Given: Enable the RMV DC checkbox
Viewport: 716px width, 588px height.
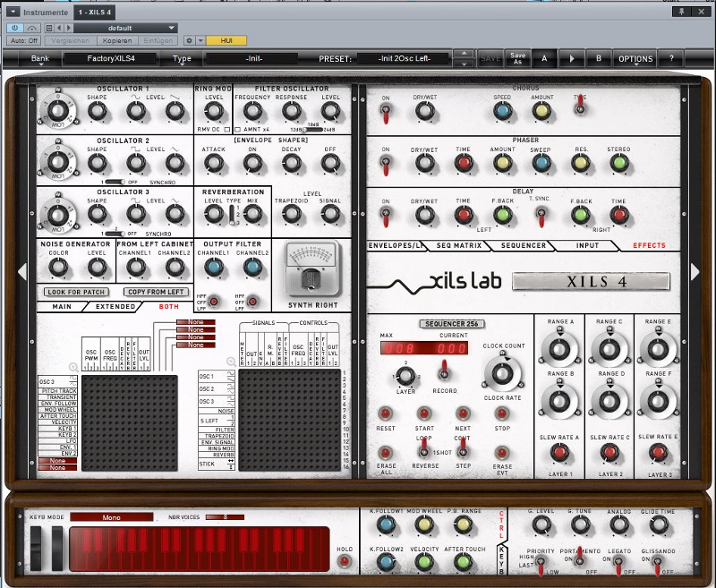Looking at the screenshot, I should click(x=227, y=130).
